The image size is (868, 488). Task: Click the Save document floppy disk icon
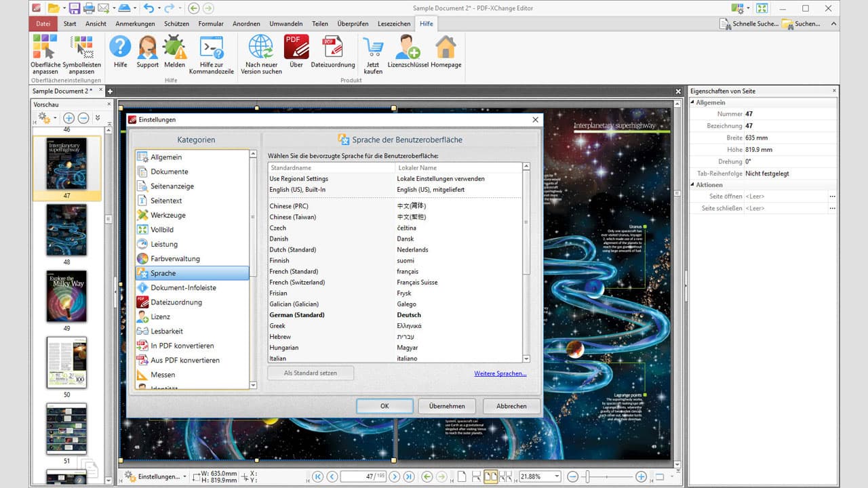tap(75, 8)
